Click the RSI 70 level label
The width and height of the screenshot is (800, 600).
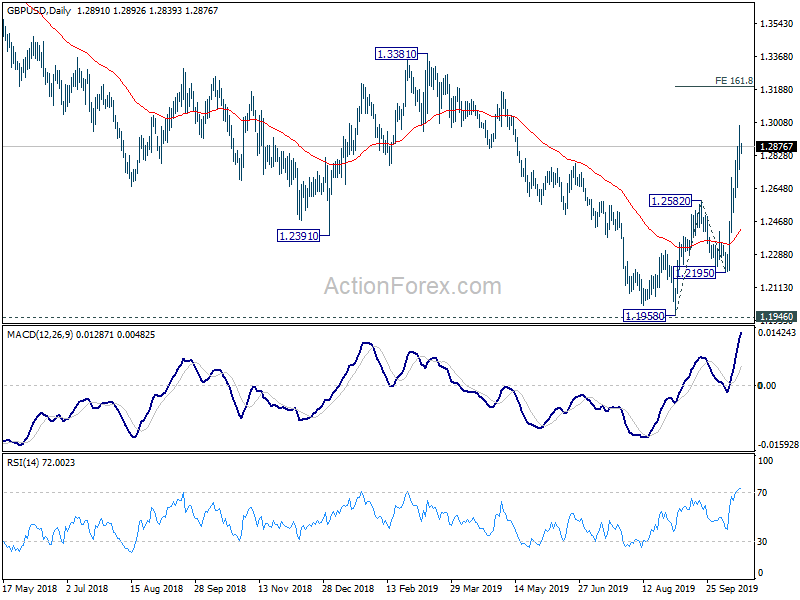tap(762, 493)
